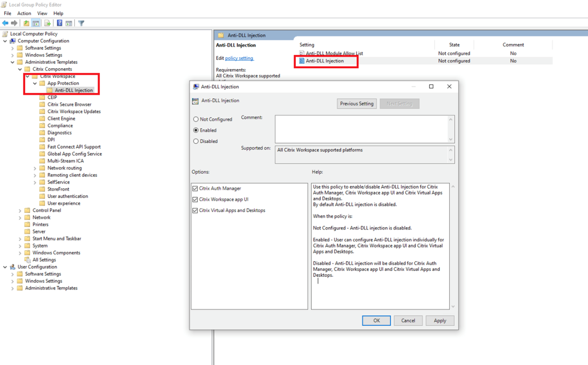This screenshot has width=588, height=365.
Task: Click the Anti-DLL Injection setting icon in list
Action: tap(302, 61)
